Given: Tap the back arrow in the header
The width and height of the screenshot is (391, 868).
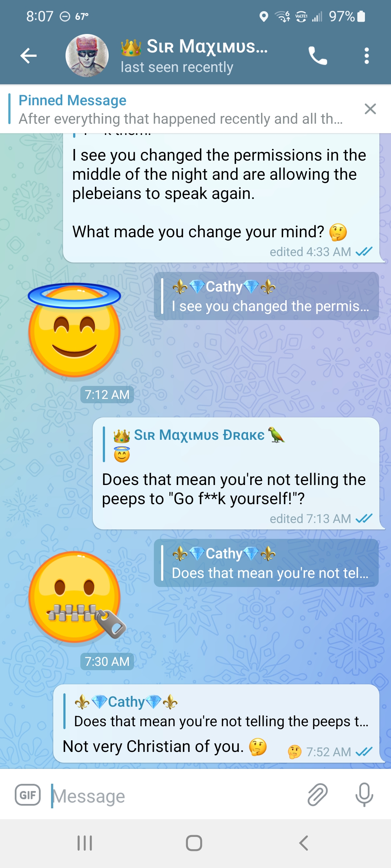Looking at the screenshot, I should [29, 56].
